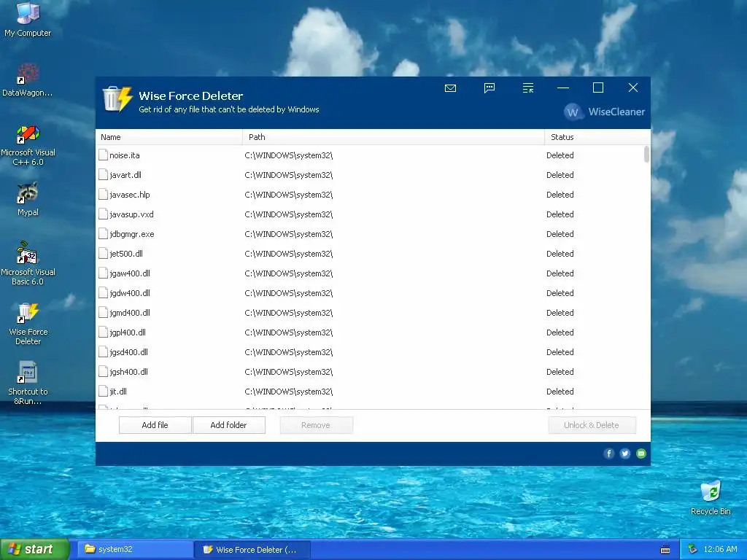Viewport: 747px width, 560px height.
Task: Sort list by Status column header
Action: pos(597,137)
